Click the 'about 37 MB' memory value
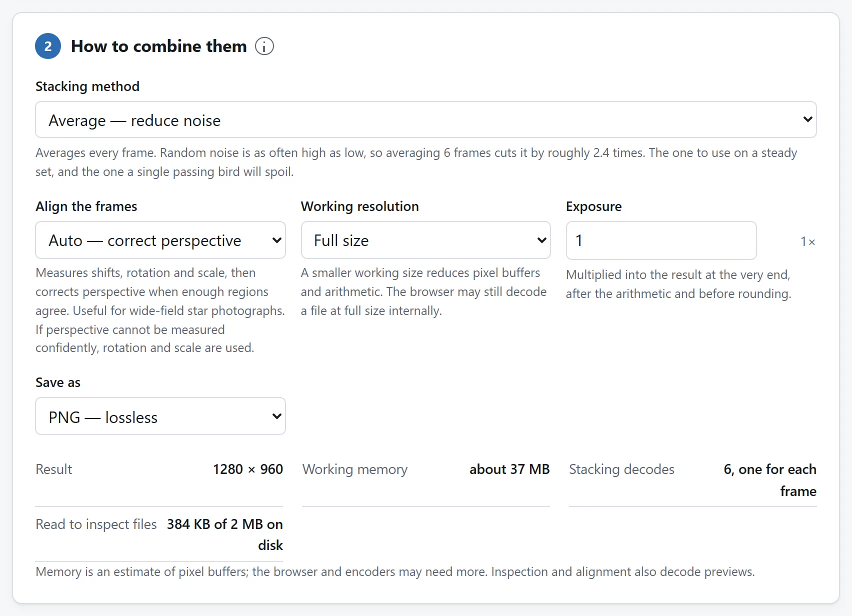The image size is (852, 616). coord(509,469)
